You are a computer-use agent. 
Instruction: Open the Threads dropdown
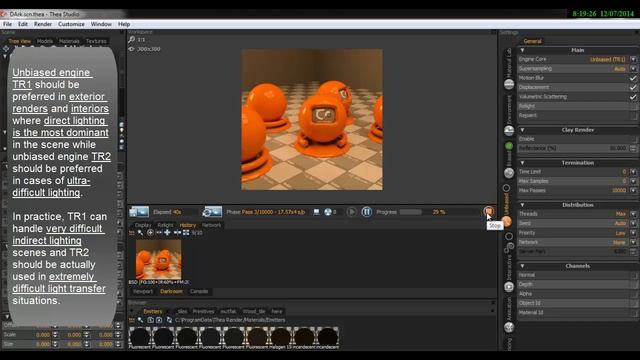coord(633,214)
